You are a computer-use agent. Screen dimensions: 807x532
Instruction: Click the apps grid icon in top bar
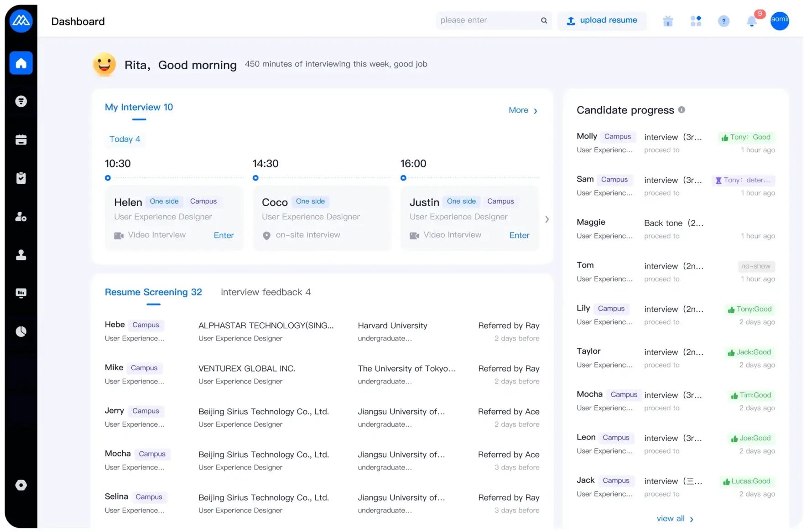point(696,21)
